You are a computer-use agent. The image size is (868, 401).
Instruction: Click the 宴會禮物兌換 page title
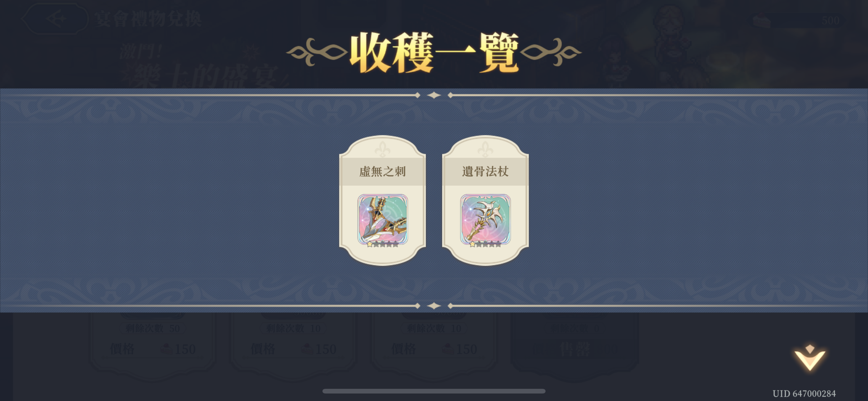[148, 19]
